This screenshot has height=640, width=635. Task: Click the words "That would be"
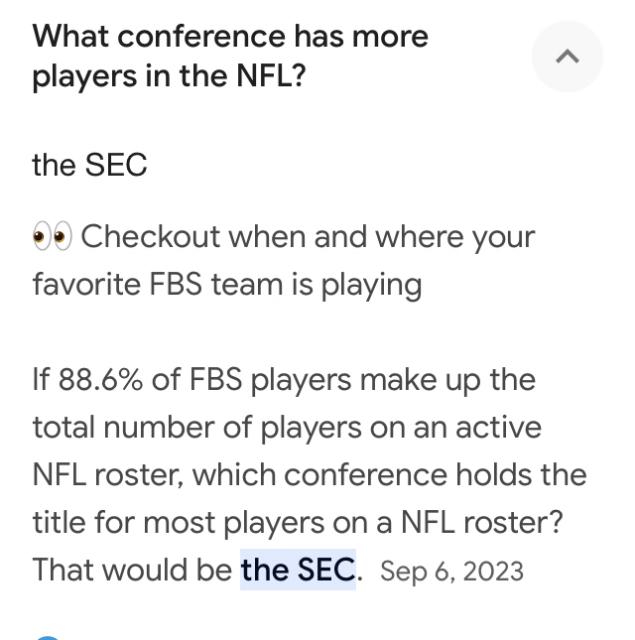133,570
